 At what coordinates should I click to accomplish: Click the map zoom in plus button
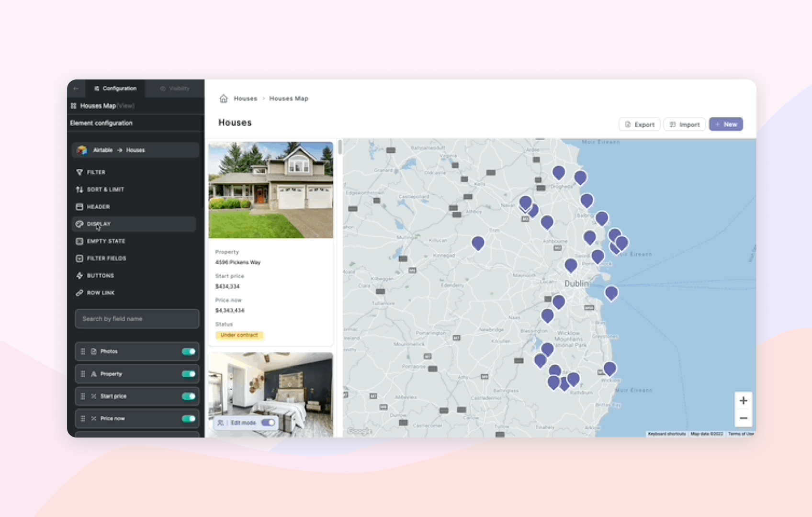click(x=743, y=401)
